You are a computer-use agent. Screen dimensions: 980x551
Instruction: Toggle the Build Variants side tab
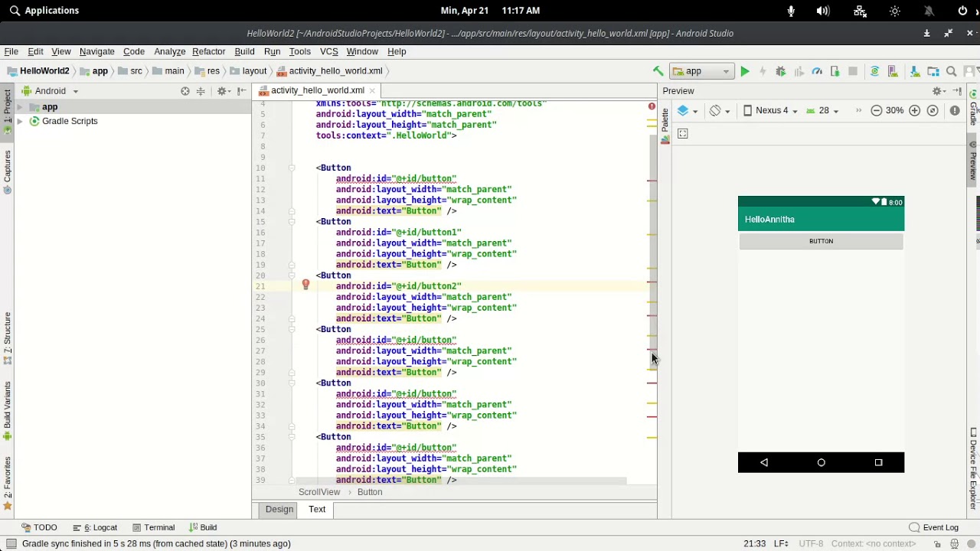coord(7,412)
